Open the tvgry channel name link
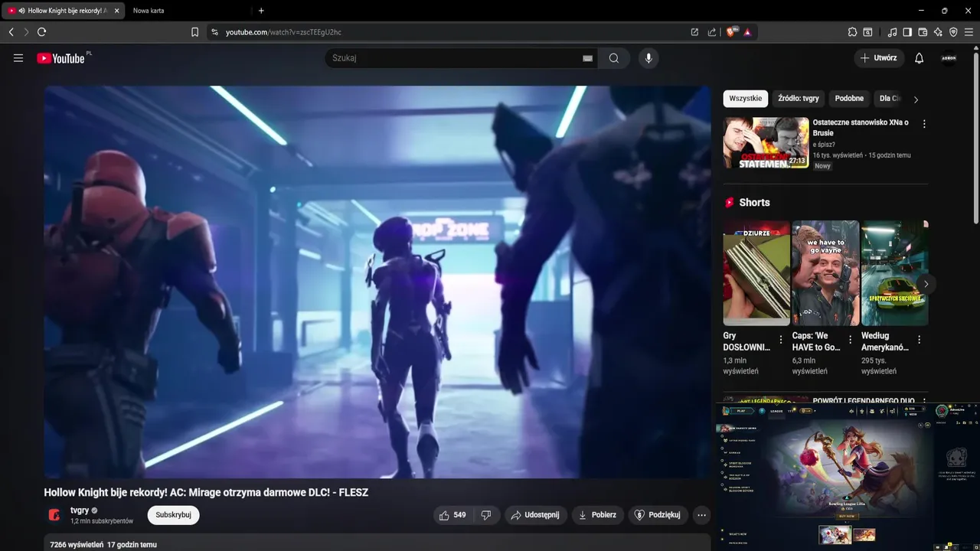980x551 pixels. (79, 510)
